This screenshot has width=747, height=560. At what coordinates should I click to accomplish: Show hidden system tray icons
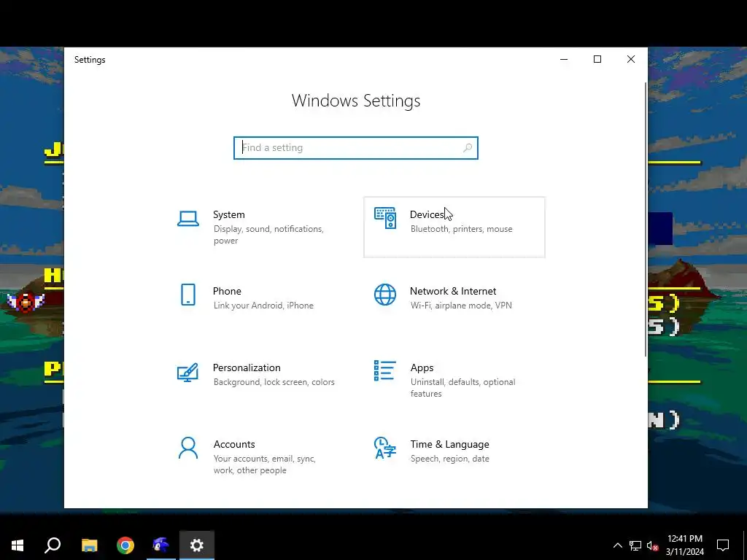[x=617, y=545]
